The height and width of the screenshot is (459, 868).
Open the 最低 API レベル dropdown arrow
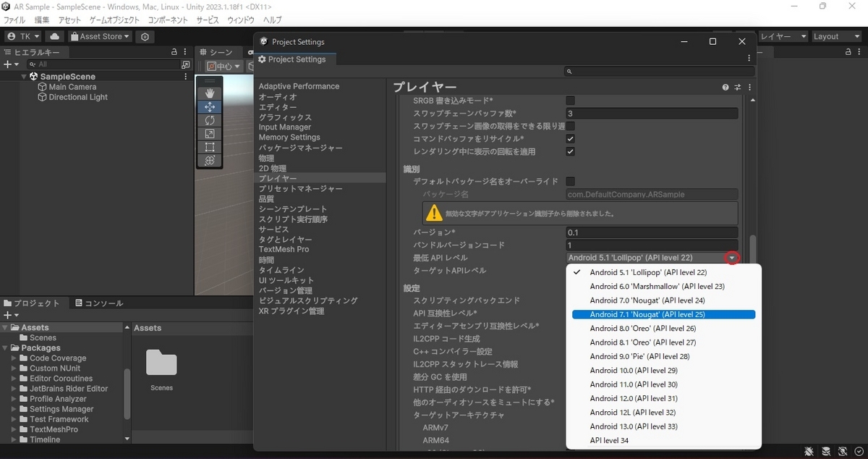(x=733, y=258)
